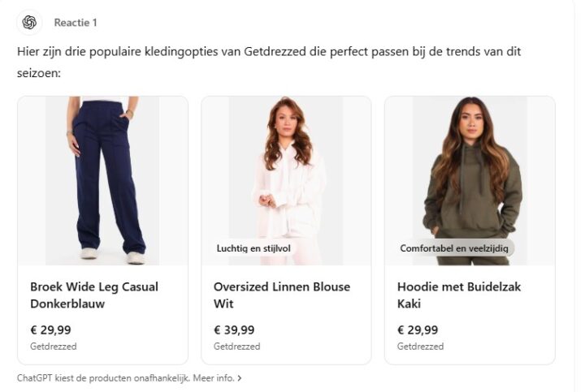This screenshot has width=585, height=392.
Task: Click the Luchtig en stijlvol badge
Action: pyautogui.click(x=253, y=248)
